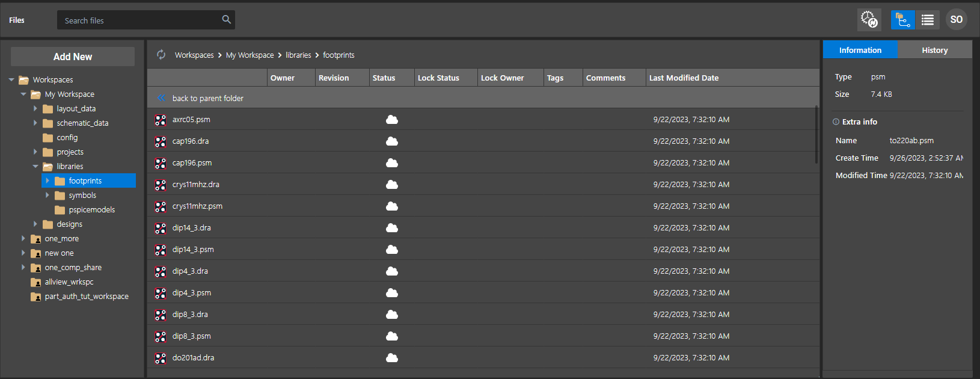Click the search magnifier icon
The height and width of the screenshot is (379, 980).
pos(226,20)
